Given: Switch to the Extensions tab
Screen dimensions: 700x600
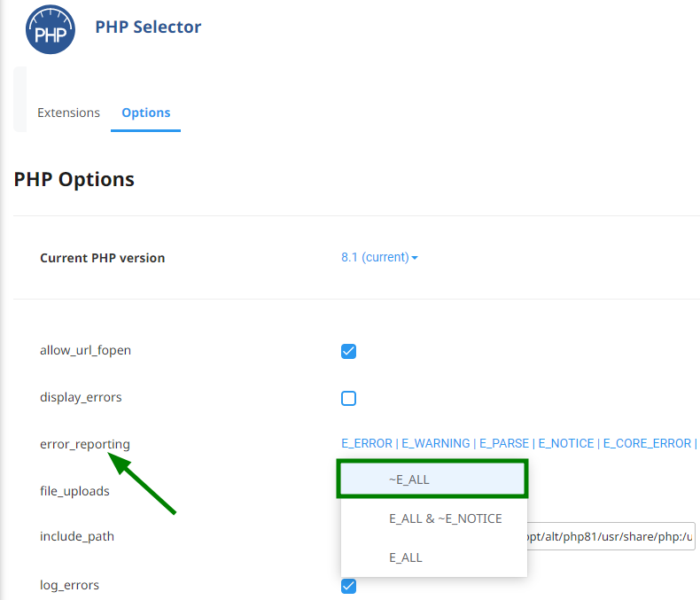Looking at the screenshot, I should (x=68, y=113).
